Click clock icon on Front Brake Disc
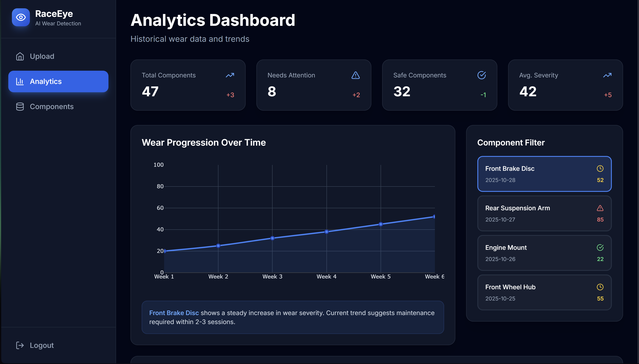Screen dimensions: 639x364 600,169
